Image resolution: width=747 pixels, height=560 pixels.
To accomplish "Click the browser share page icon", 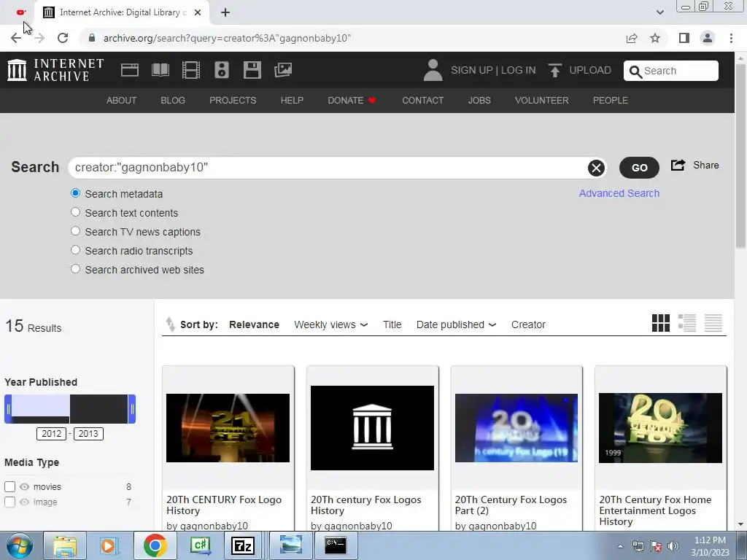I will [x=632, y=38].
